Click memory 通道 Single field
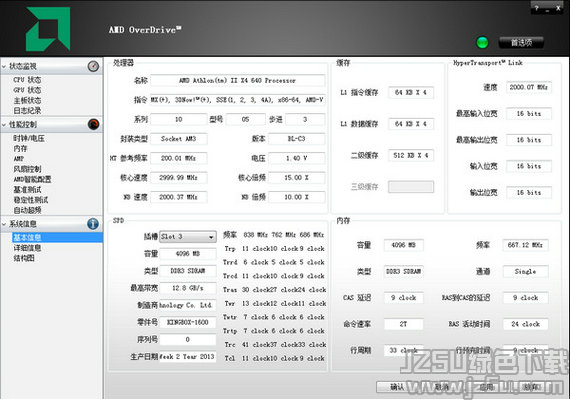 pyautogui.click(x=525, y=271)
